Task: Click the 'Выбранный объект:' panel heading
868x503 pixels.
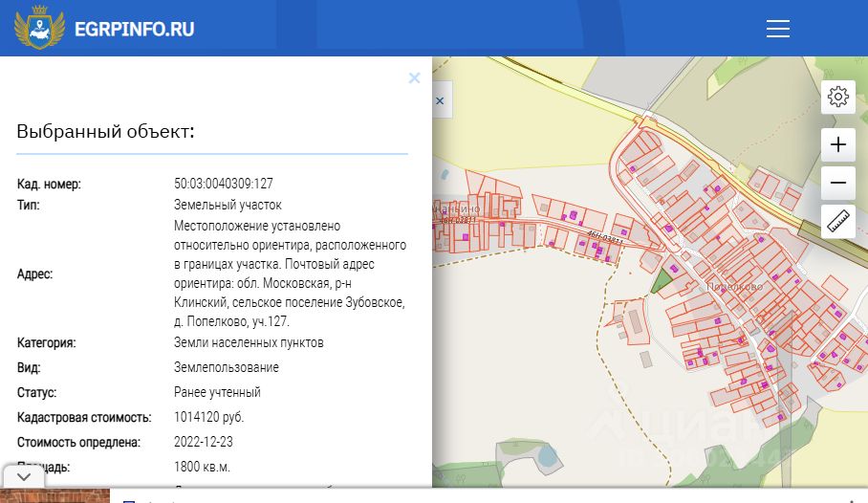Action: pos(105,132)
